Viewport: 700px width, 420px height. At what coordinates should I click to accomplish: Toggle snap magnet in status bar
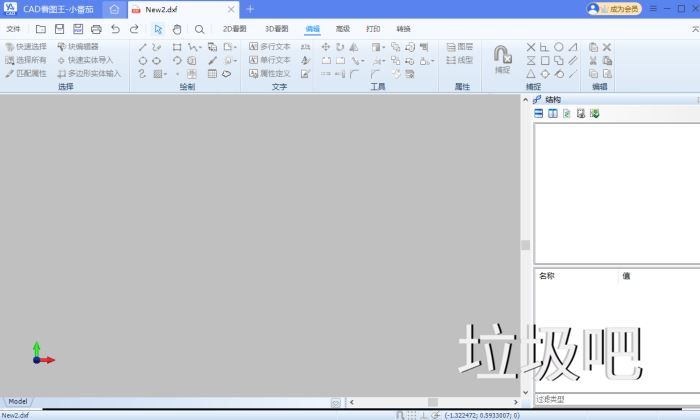point(400,414)
